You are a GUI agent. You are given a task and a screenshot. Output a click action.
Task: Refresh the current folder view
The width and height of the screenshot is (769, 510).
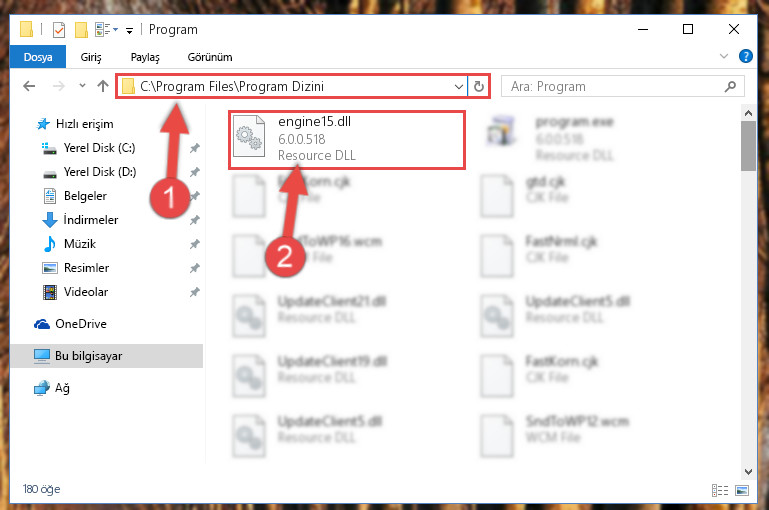(479, 87)
